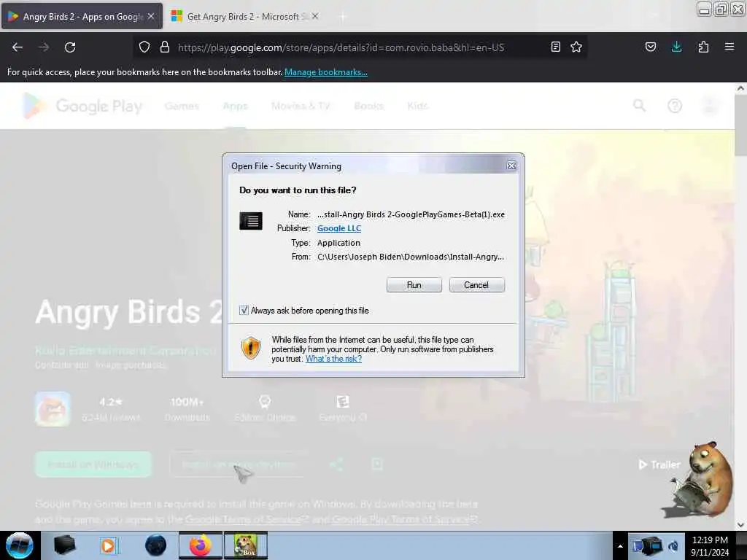Click the Angry Birds 2 app icon thumbnail

coord(53,409)
